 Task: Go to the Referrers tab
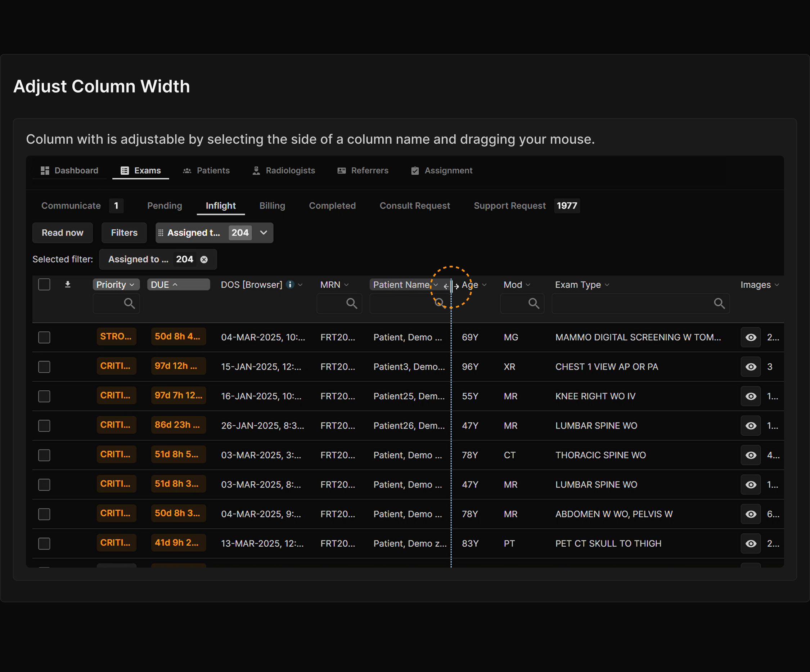click(363, 170)
